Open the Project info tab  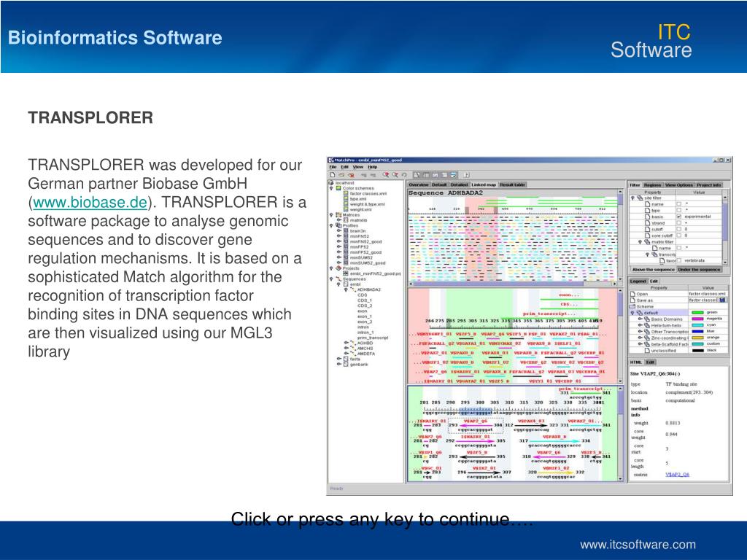pos(709,184)
